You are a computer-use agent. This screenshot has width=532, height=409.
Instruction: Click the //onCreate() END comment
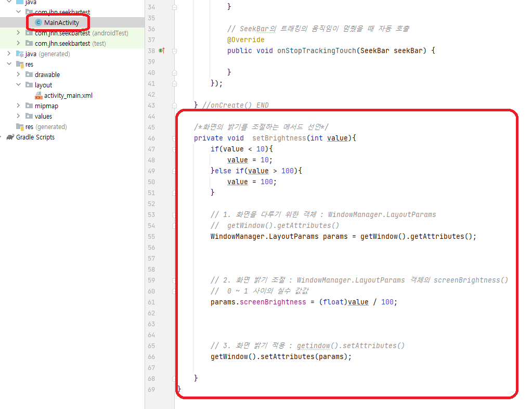pyautogui.click(x=236, y=106)
